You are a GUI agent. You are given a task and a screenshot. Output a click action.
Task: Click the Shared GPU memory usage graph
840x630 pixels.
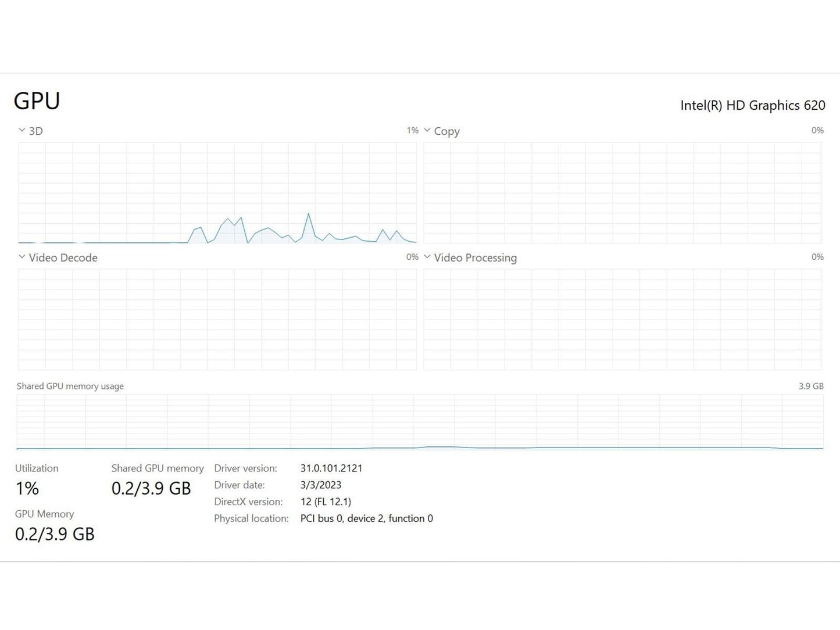pyautogui.click(x=420, y=422)
